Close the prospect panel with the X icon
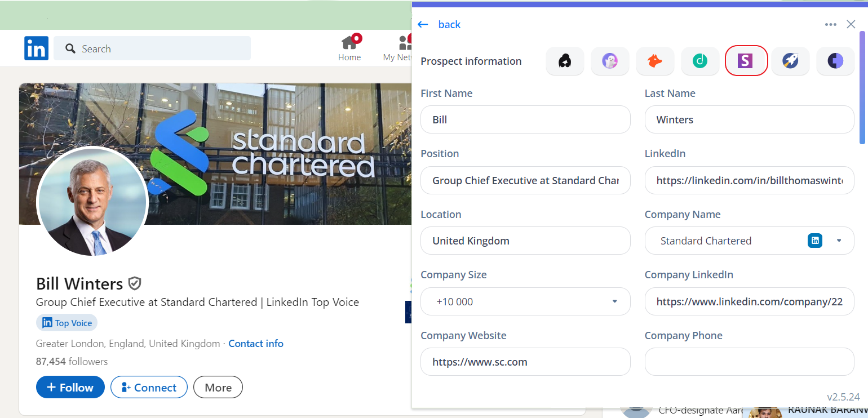The image size is (868, 418). tap(851, 24)
